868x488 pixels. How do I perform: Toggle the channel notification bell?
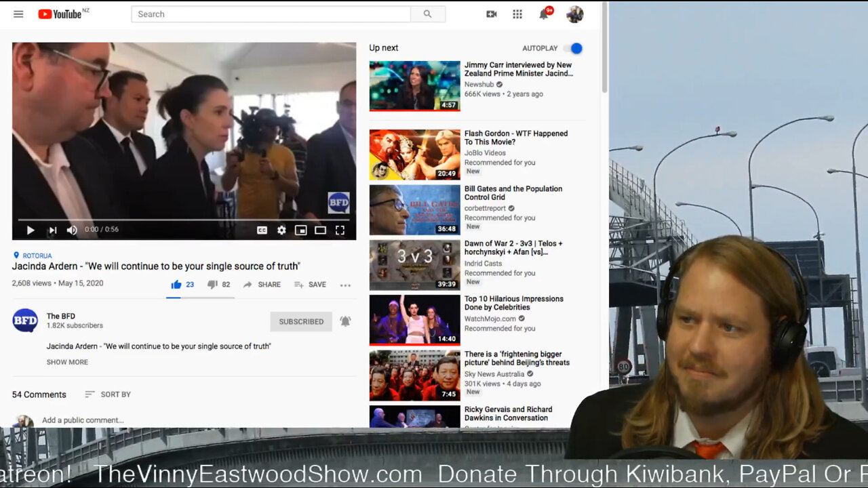(x=345, y=321)
